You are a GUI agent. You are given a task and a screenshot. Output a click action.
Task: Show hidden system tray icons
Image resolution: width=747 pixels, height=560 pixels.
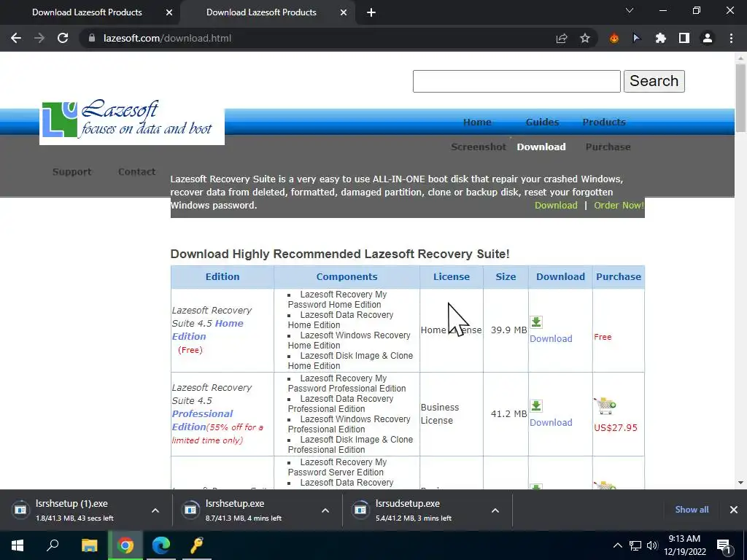click(x=617, y=545)
